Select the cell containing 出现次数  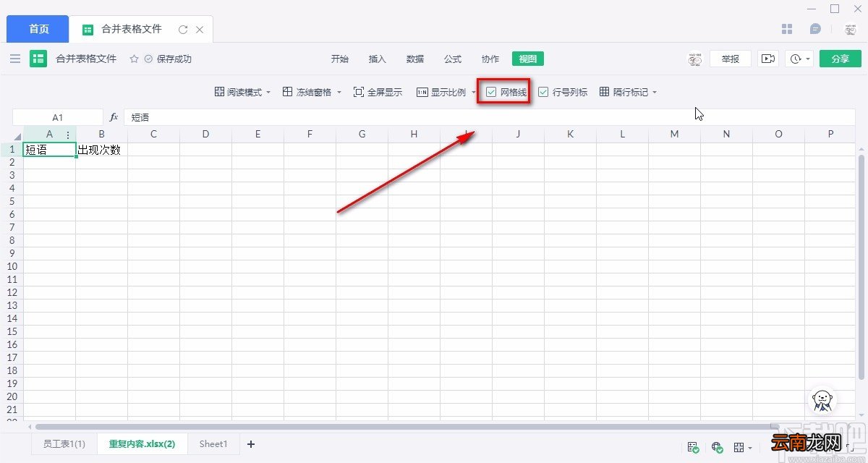coord(101,150)
